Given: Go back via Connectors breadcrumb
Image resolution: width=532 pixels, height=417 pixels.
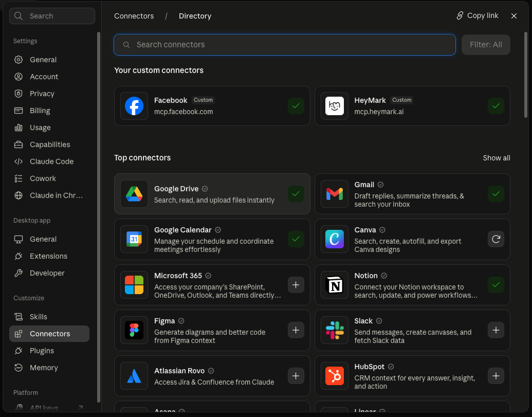Looking at the screenshot, I should (x=134, y=16).
